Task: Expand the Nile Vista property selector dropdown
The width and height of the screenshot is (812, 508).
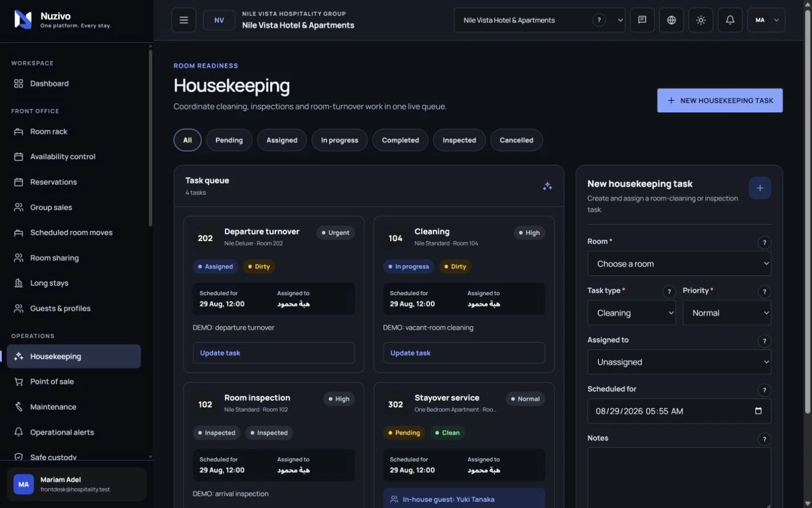Action: click(539, 20)
